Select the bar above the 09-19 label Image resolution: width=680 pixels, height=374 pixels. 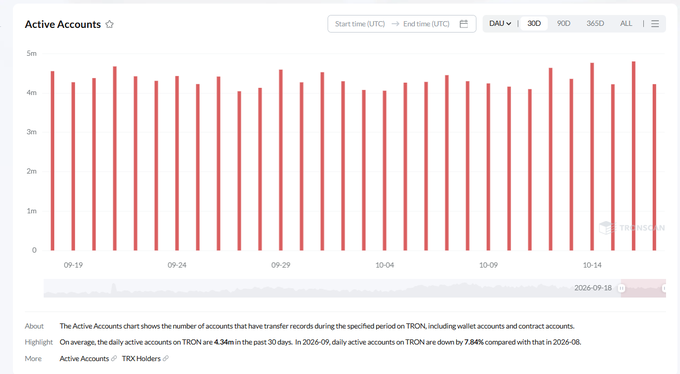[73, 166]
